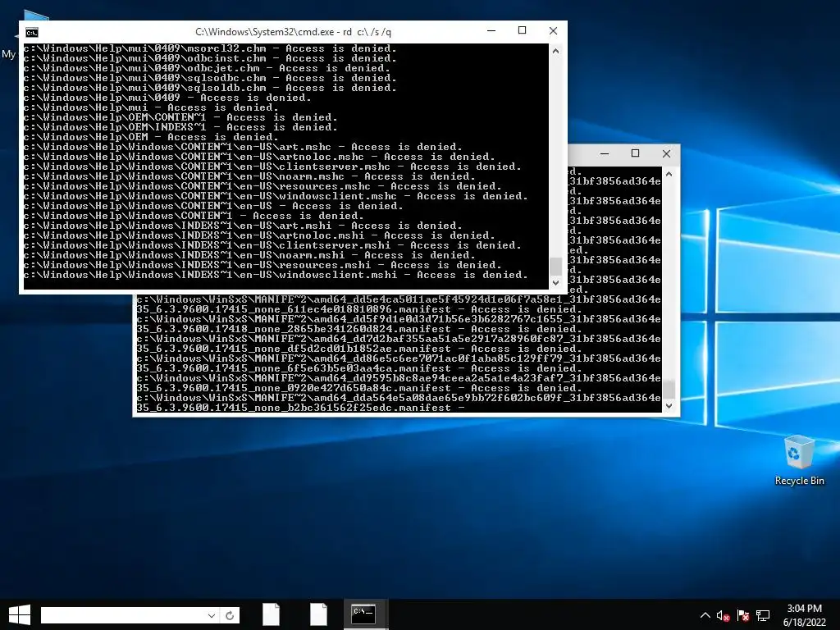Click the background cmd window scroll-up arrow
Screen dimensions: 840x630
click(x=669, y=174)
